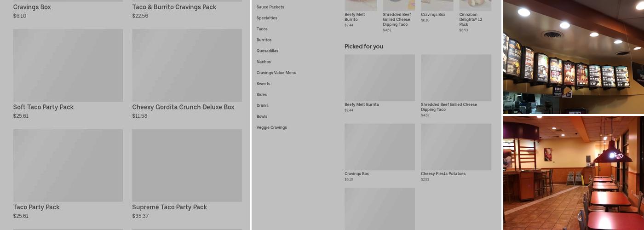Click the $35.37 price text
Viewport: 644px width, 230px height.
tap(140, 216)
